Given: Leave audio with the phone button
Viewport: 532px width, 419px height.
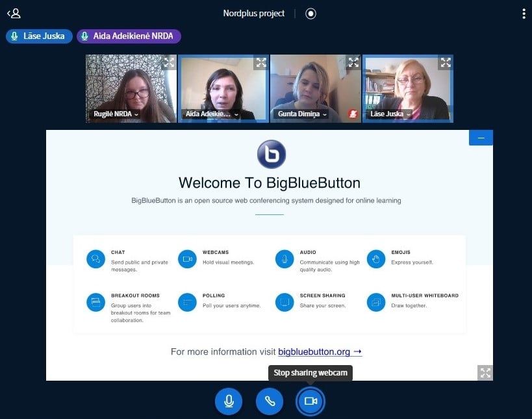Looking at the screenshot, I should click(x=270, y=401).
